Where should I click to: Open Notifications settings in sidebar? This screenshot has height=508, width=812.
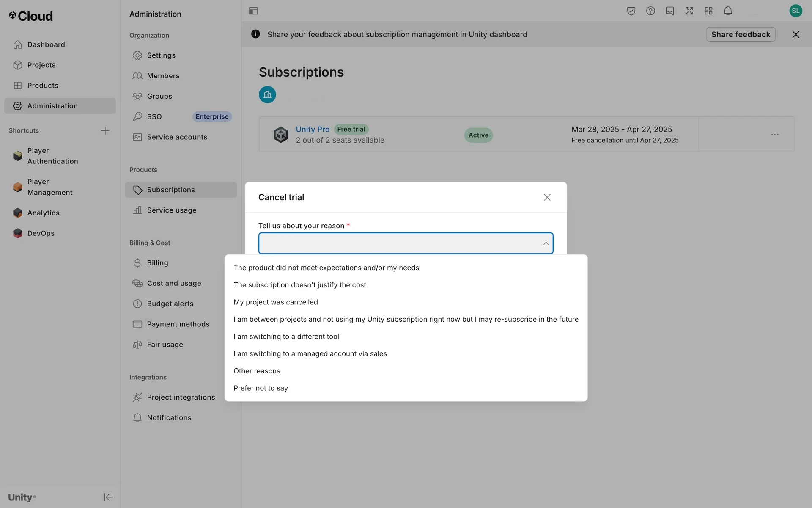tap(181, 417)
